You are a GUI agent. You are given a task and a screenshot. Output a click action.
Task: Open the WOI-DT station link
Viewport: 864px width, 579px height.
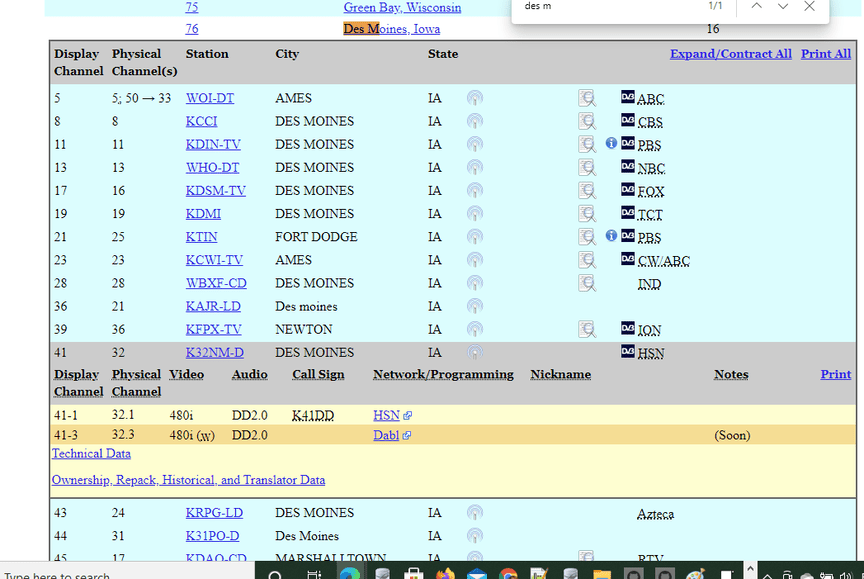click(210, 98)
